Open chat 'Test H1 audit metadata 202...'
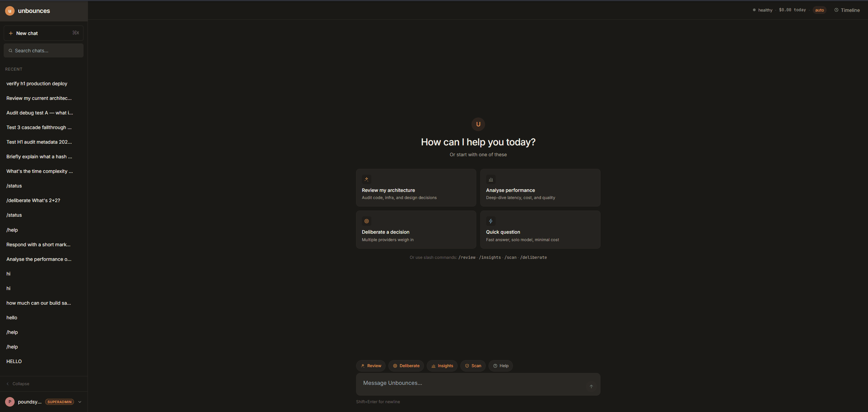The width and height of the screenshot is (868, 412). (x=43, y=142)
